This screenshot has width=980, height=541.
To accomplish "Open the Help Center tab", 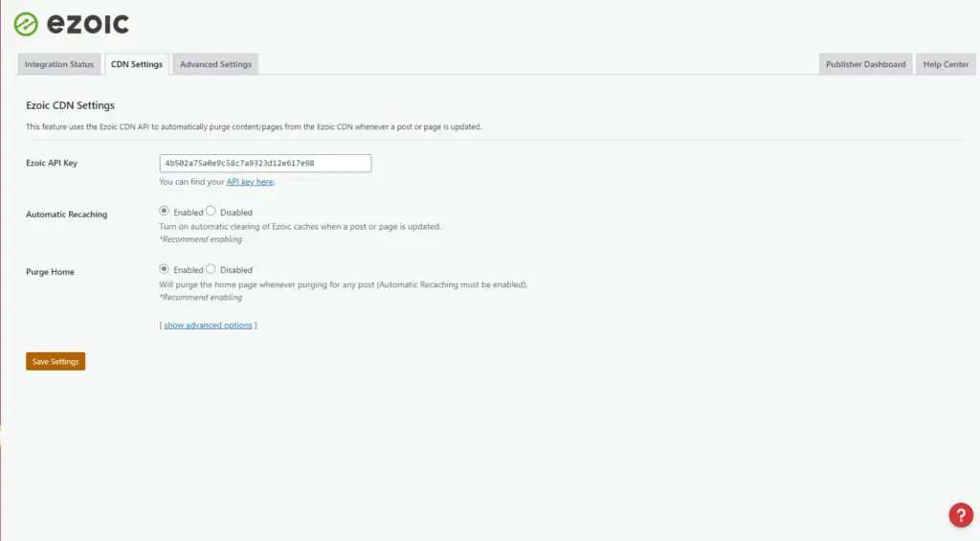I will pyautogui.click(x=946, y=64).
